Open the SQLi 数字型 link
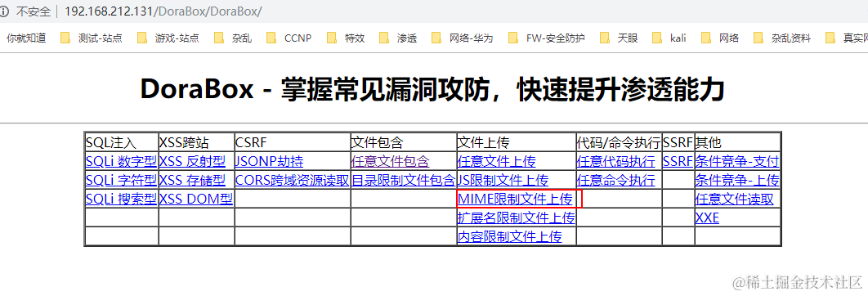 [x=121, y=161]
